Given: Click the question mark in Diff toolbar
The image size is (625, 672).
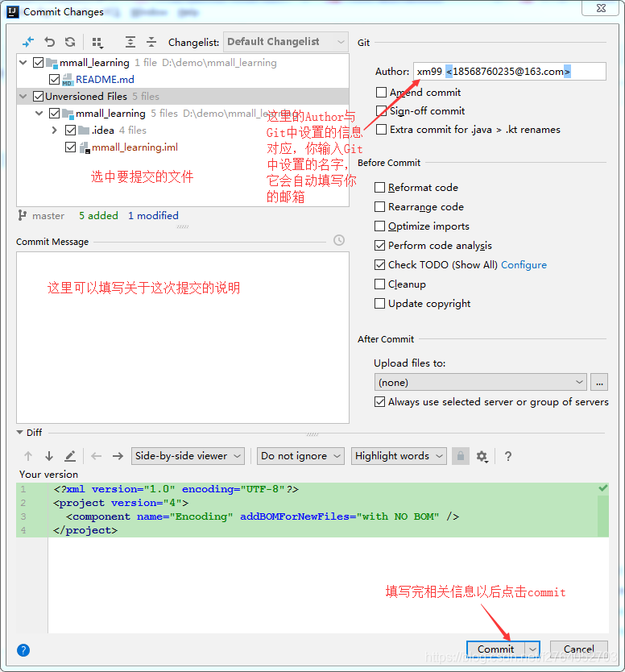Looking at the screenshot, I should tap(508, 456).
